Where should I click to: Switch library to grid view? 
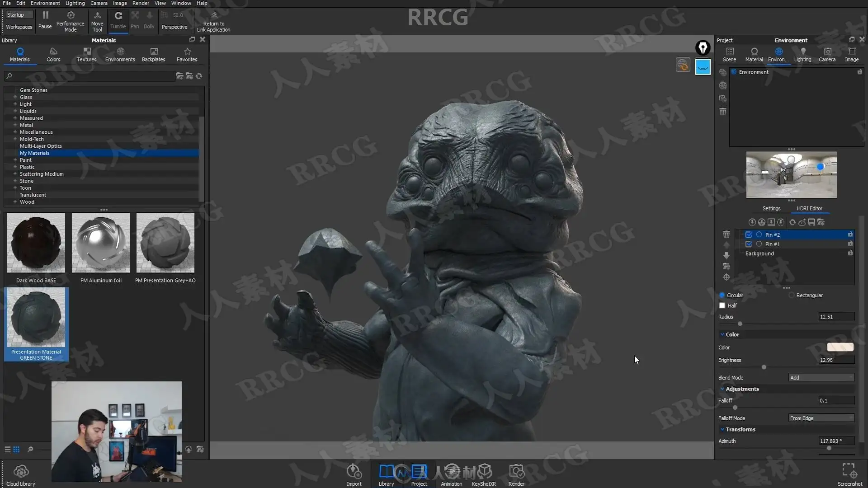(16, 450)
